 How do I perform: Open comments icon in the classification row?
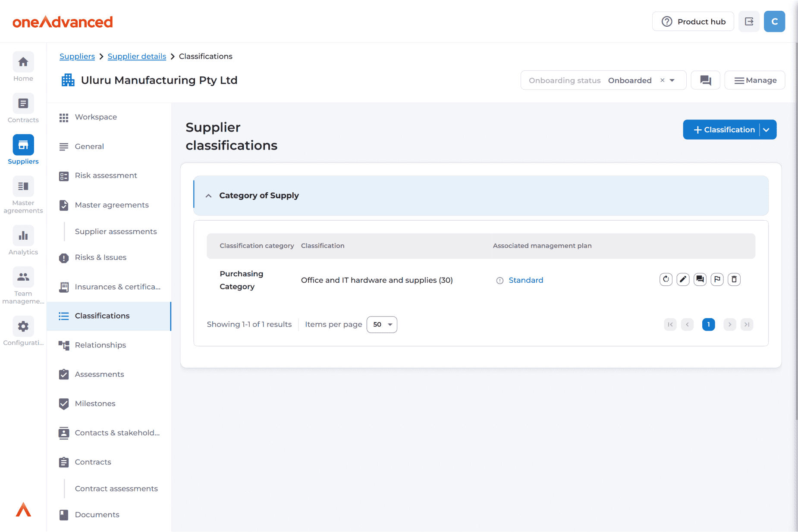click(700, 279)
